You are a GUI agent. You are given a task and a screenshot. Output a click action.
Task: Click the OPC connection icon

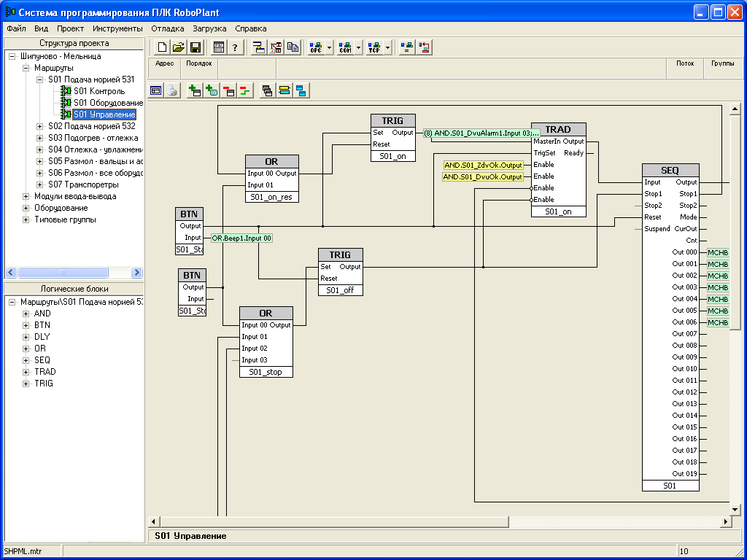[x=316, y=47]
